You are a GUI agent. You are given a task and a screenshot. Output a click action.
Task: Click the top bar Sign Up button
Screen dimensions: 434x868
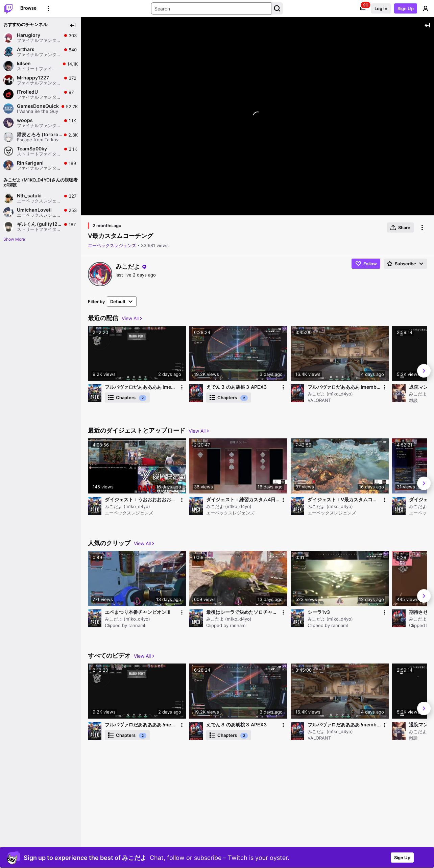click(x=405, y=8)
